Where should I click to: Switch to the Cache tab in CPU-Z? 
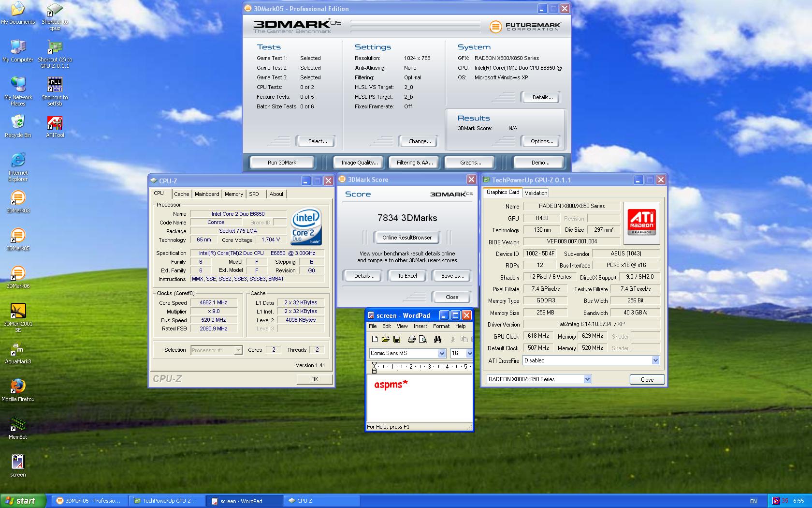[181, 194]
